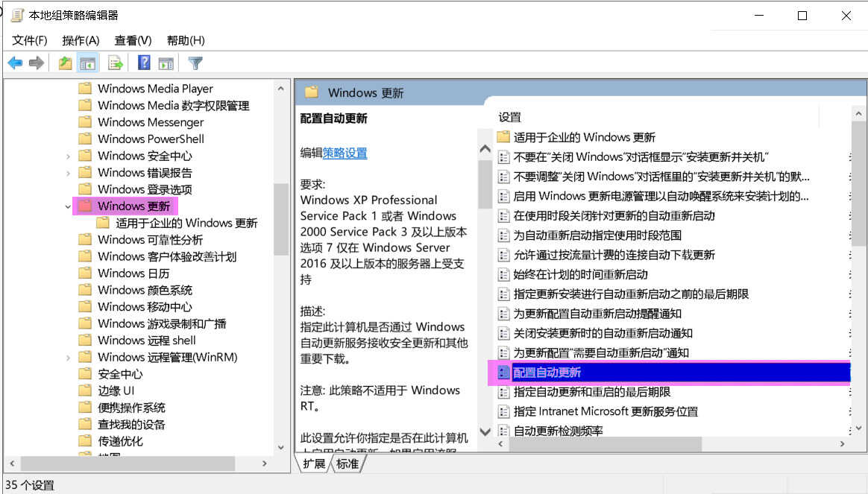Expand the Windows 错误报告 tree node
868x494 pixels.
68,173
